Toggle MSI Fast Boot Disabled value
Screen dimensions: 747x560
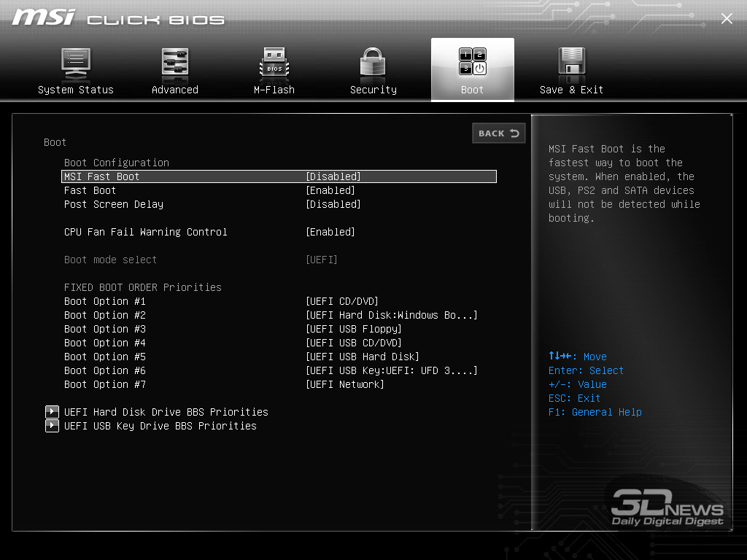(x=333, y=176)
